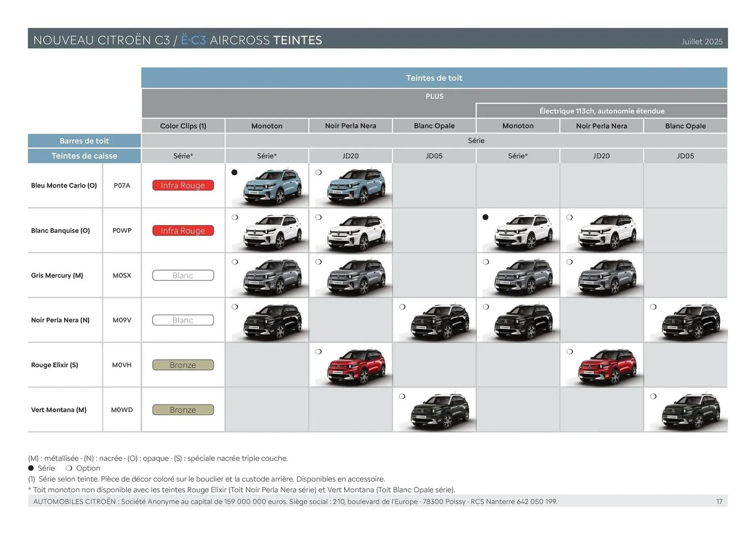Select the 'Électrique 113ch, autonomie étendue' header

pyautogui.click(x=602, y=111)
